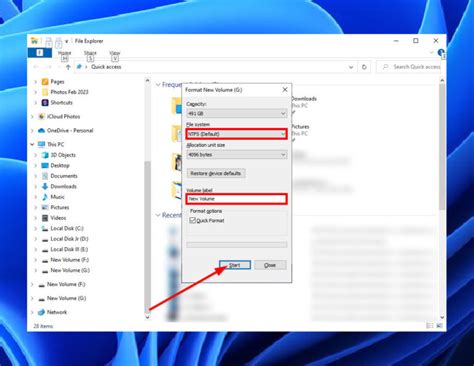Click the Local Disk III (E:) drive icon
The width and height of the screenshot is (474, 366).
click(45, 250)
